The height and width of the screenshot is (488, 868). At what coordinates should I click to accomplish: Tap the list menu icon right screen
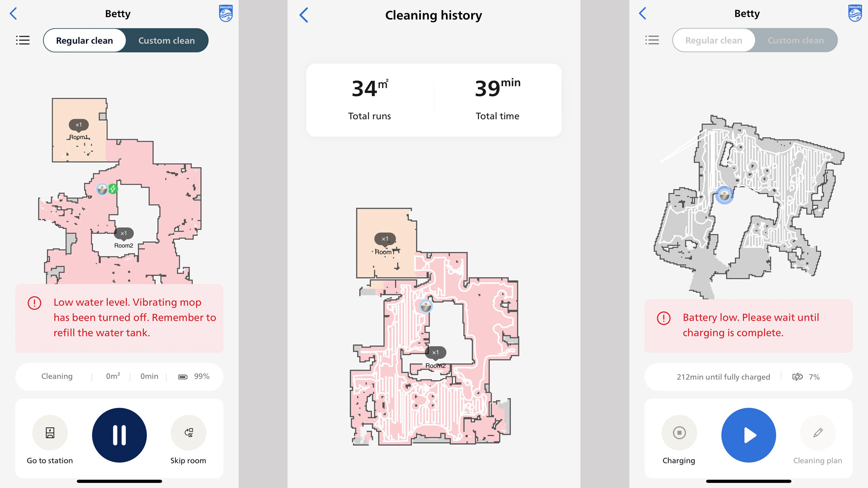point(652,40)
